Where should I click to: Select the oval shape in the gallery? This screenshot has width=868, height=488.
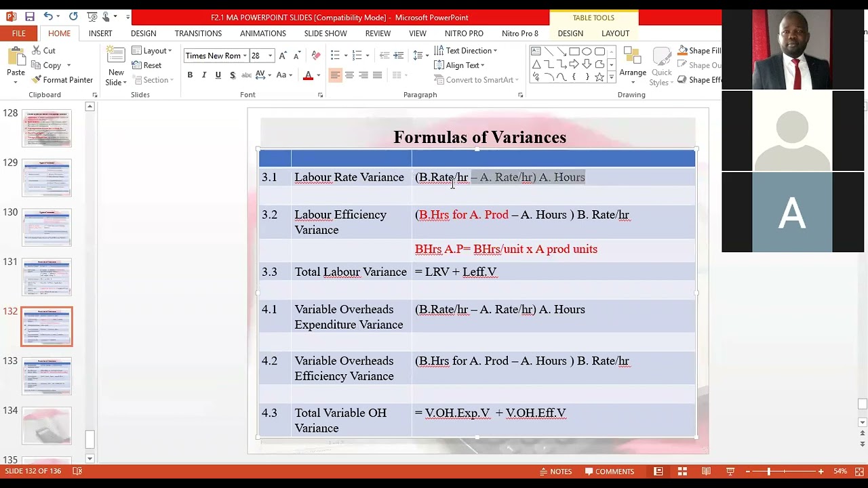(x=587, y=52)
